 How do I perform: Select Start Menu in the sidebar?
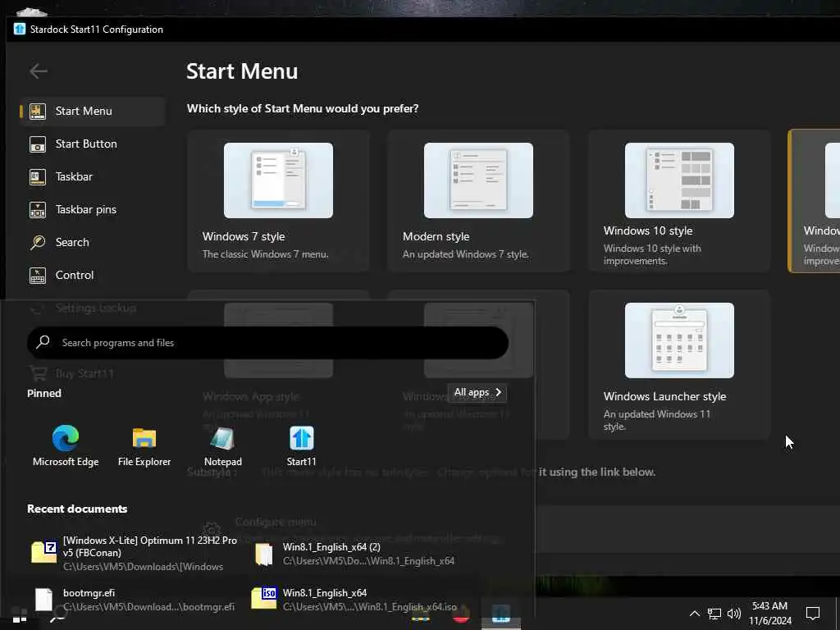point(92,111)
